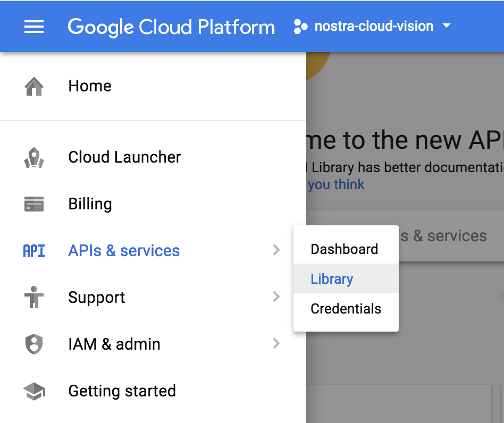Expand the IAM & admin submenu chevron
The image size is (504, 423).
tap(276, 344)
